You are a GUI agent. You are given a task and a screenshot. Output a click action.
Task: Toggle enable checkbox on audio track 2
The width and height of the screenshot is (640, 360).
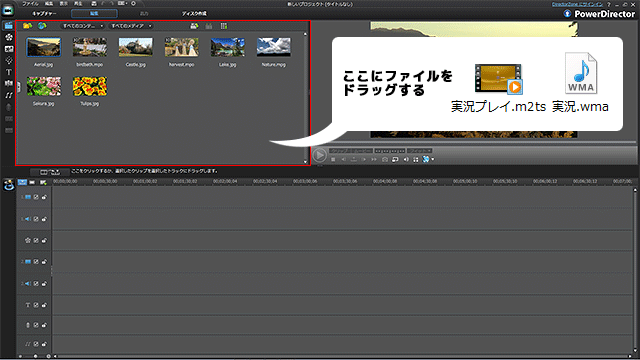[36, 283]
